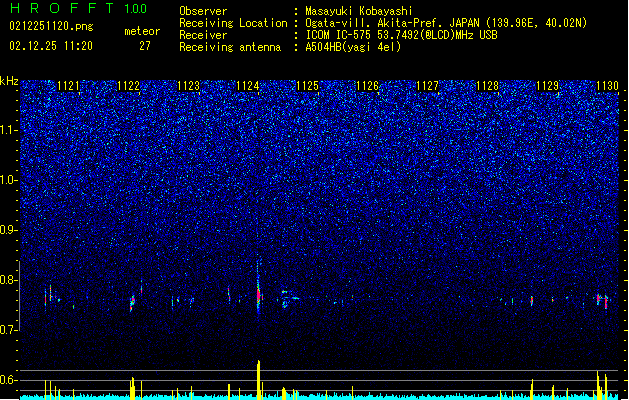Click the 1127 time marker
Viewport: 629px width, 400px height.
click(428, 86)
